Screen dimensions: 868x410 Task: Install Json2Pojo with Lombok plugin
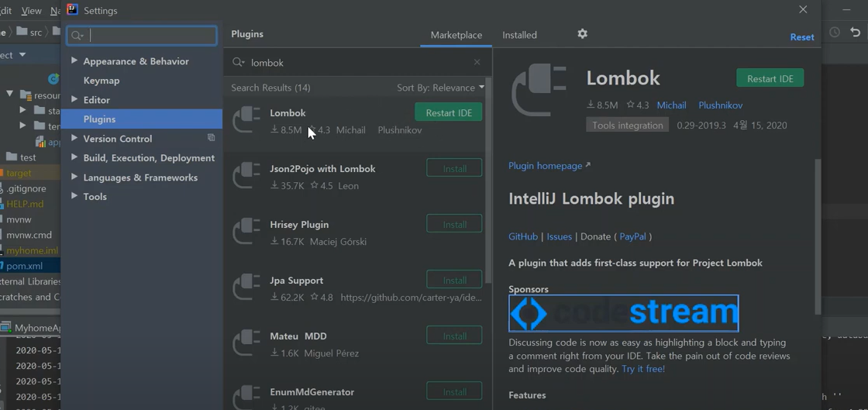(x=454, y=168)
